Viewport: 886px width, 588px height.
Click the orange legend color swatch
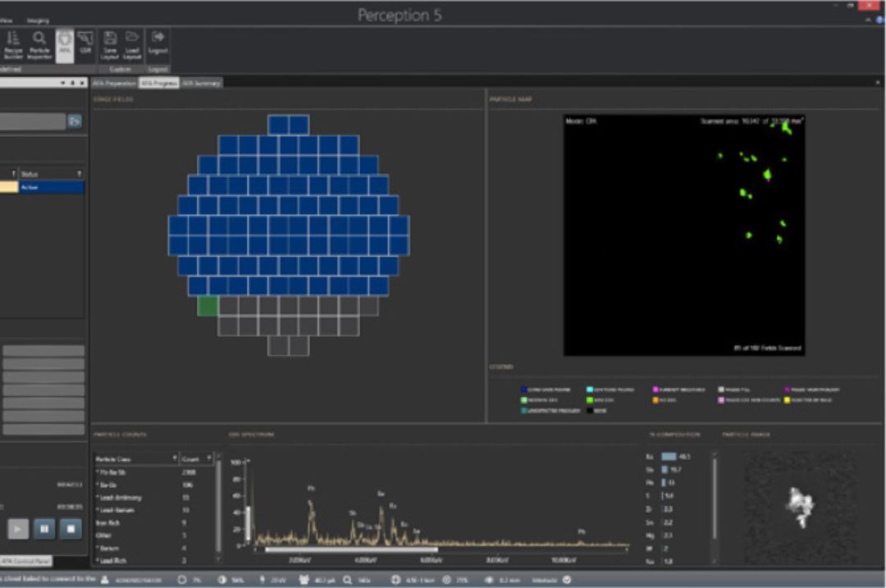point(655,400)
